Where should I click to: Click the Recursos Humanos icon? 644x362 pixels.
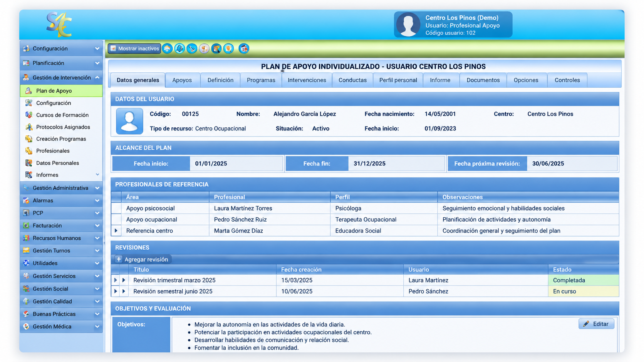coord(26,238)
